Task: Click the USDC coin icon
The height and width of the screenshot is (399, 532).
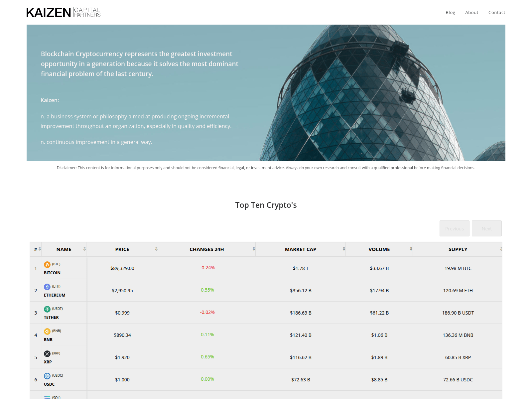Action: [47, 376]
